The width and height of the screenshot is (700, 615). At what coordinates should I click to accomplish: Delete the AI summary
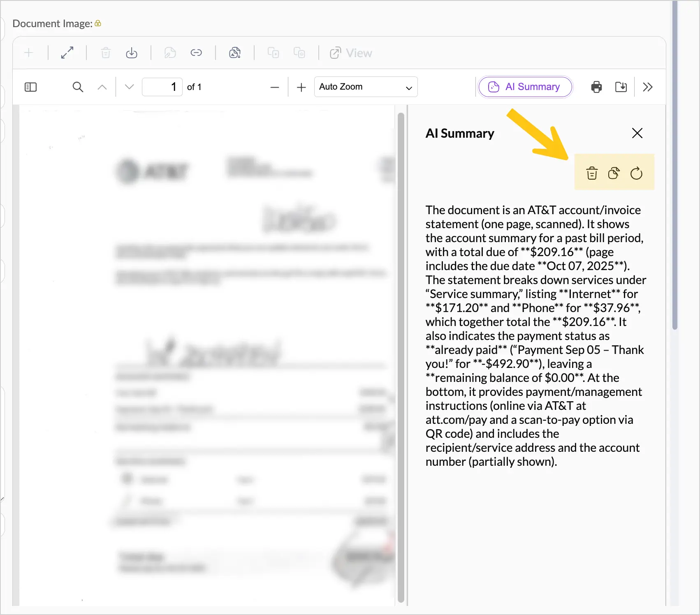tap(592, 173)
